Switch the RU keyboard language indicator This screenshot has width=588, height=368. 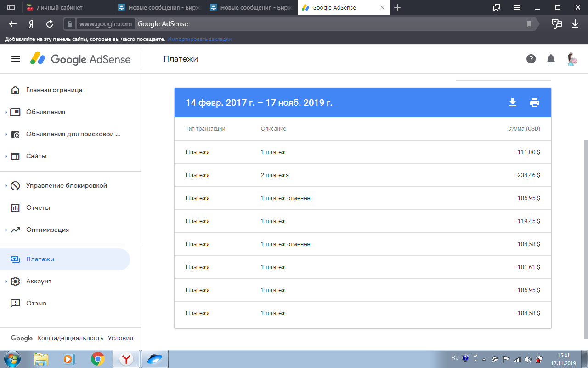tap(455, 358)
